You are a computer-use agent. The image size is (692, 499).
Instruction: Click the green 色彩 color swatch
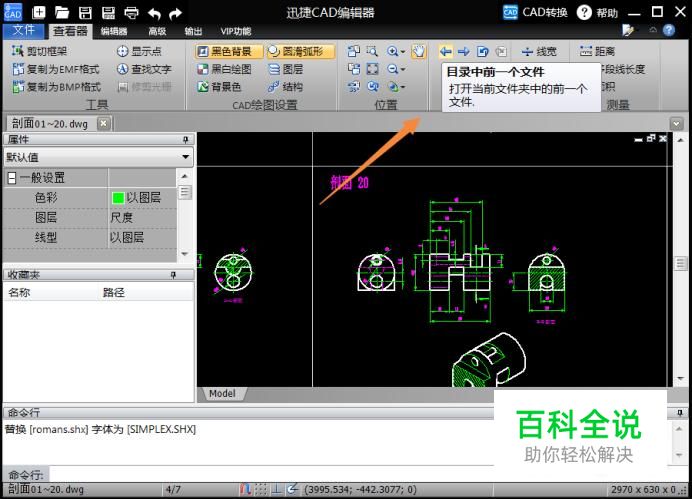point(118,198)
